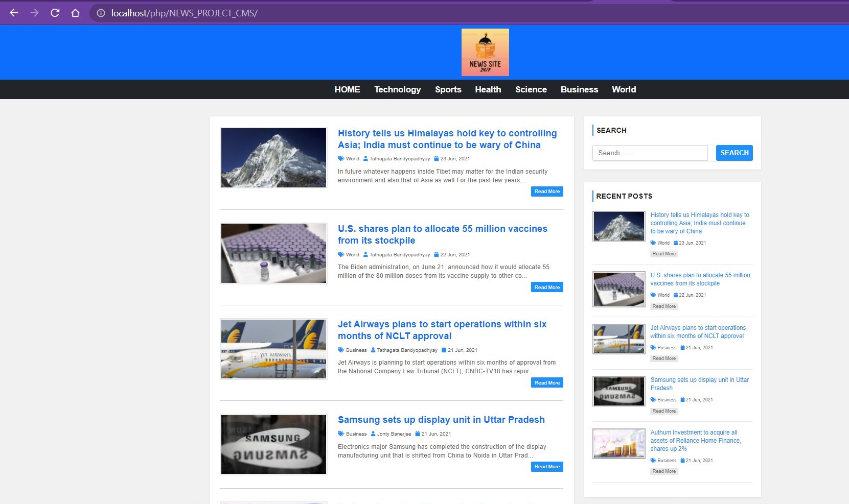
Task: Open the HOME menu item
Action: pos(347,89)
